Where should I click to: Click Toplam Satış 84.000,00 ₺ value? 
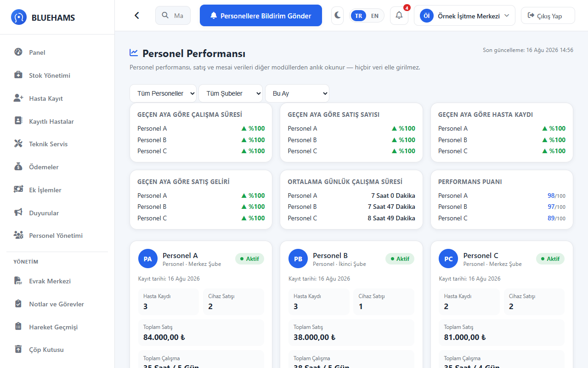coord(164,337)
